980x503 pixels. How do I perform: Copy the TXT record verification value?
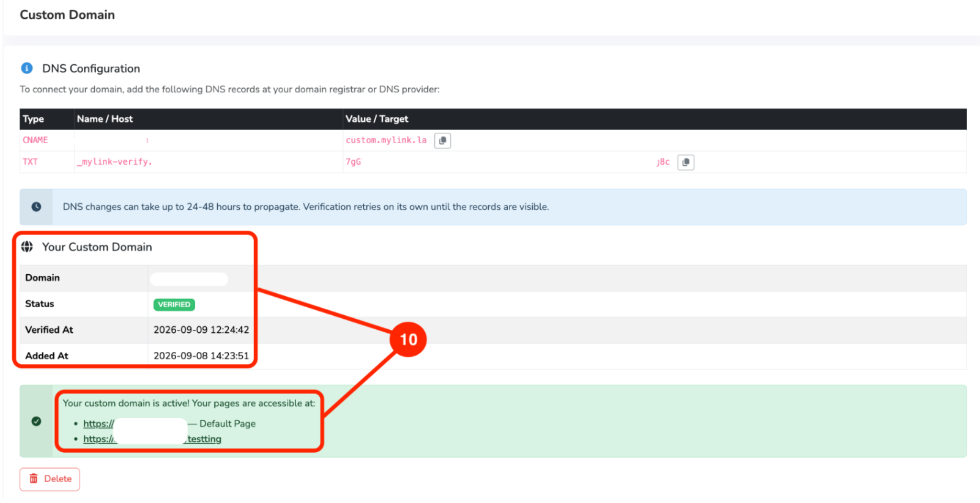click(686, 162)
